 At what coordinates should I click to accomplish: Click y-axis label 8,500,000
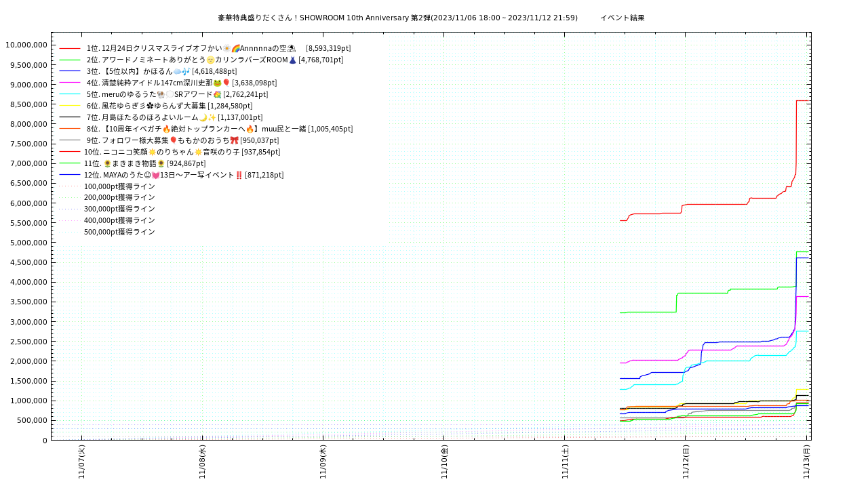(28, 104)
